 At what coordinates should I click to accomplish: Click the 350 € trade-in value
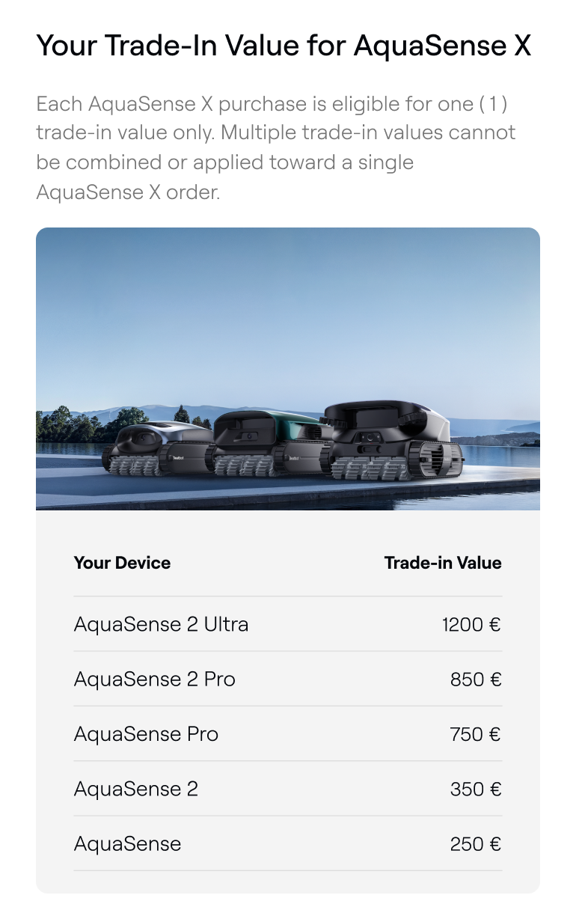point(476,789)
